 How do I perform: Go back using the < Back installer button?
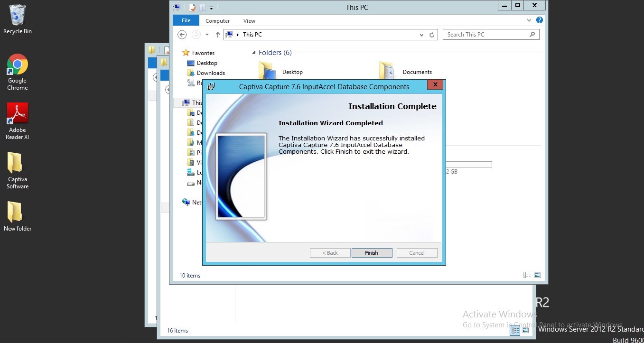click(330, 252)
